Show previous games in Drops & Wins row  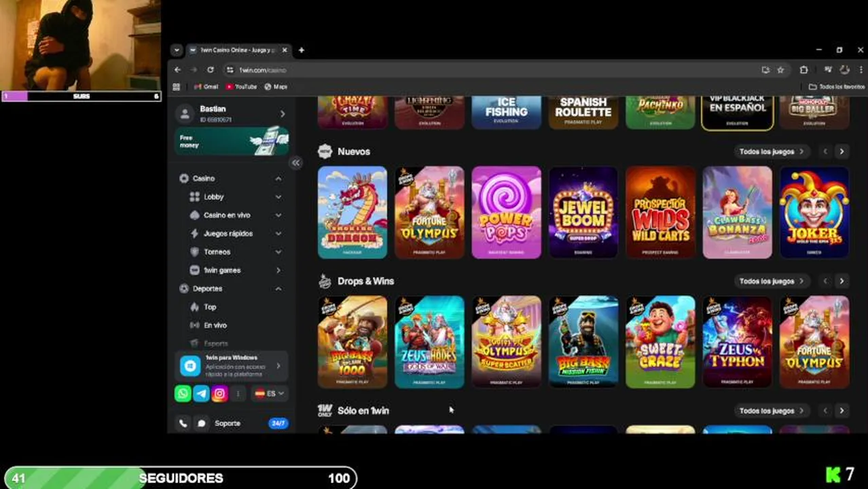825,281
